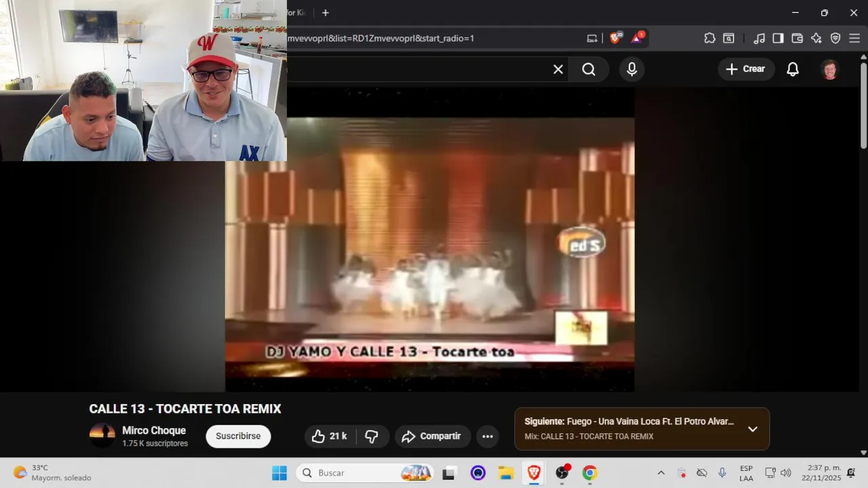The width and height of the screenshot is (868, 488).
Task: Open the tab search icon
Action: tap(728, 39)
